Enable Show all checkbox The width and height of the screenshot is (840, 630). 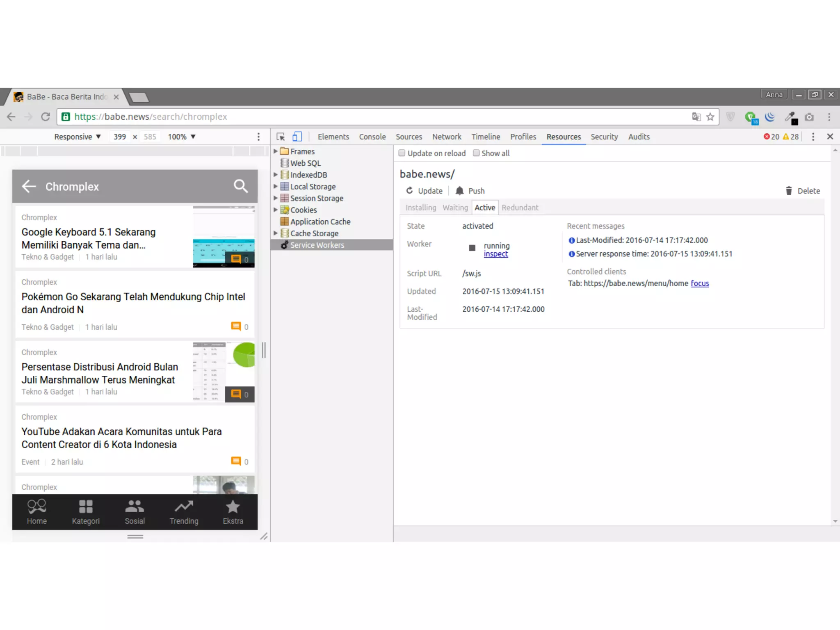tap(476, 153)
